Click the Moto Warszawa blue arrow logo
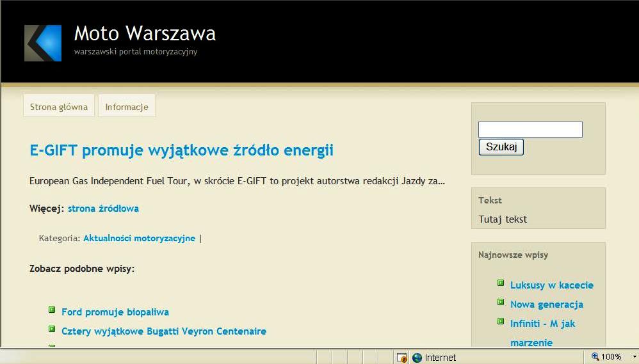The image size is (639, 364). (43, 43)
